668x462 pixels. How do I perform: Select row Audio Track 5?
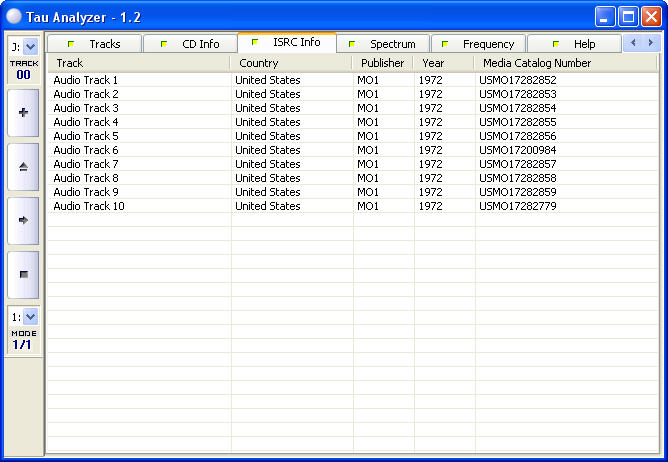click(x=353, y=136)
